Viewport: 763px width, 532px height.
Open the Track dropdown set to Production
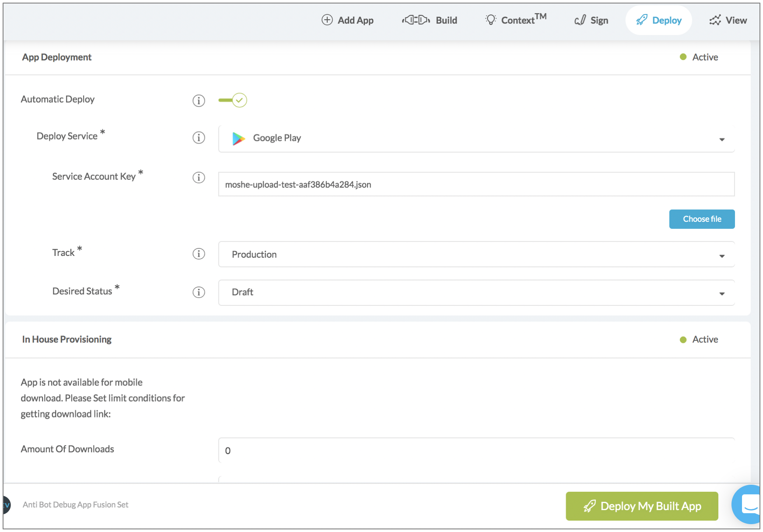pyautogui.click(x=476, y=255)
